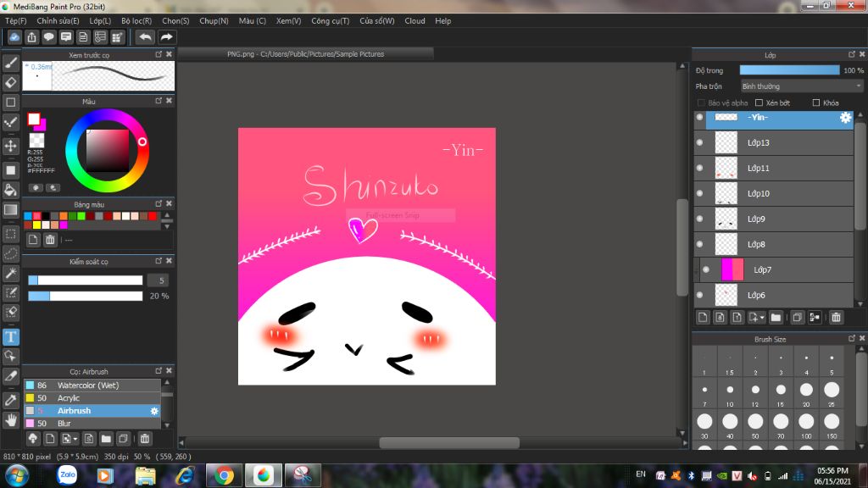The height and width of the screenshot is (488, 868).
Task: Open the Chỉnh sửa(E) menu
Action: (58, 21)
